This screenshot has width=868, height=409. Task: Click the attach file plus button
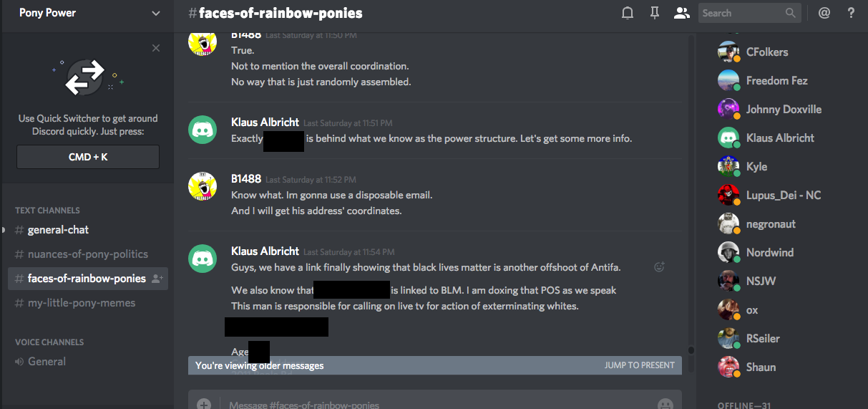click(204, 404)
